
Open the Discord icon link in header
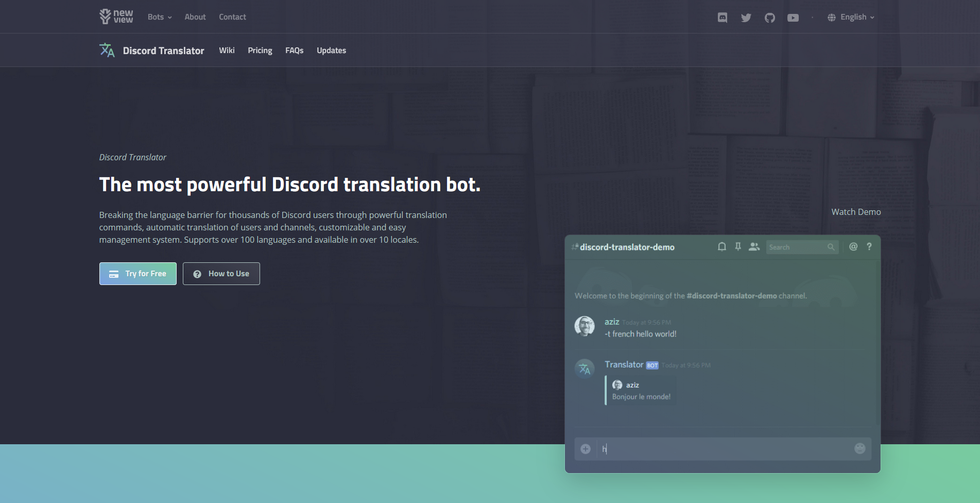[723, 18]
